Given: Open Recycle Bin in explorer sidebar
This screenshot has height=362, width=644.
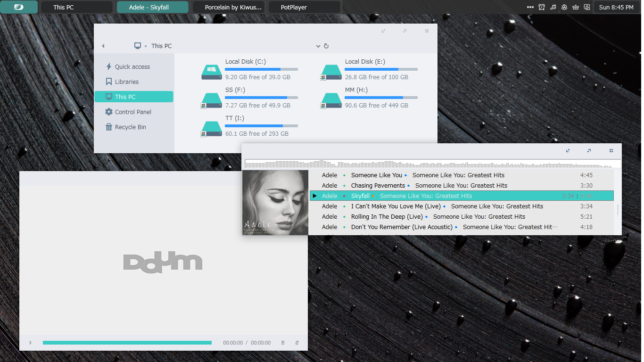Looking at the screenshot, I should pos(133,127).
